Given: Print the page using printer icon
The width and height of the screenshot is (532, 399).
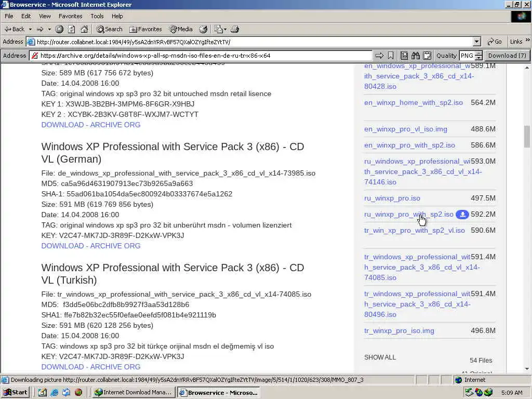Looking at the screenshot, I should click(235, 29).
